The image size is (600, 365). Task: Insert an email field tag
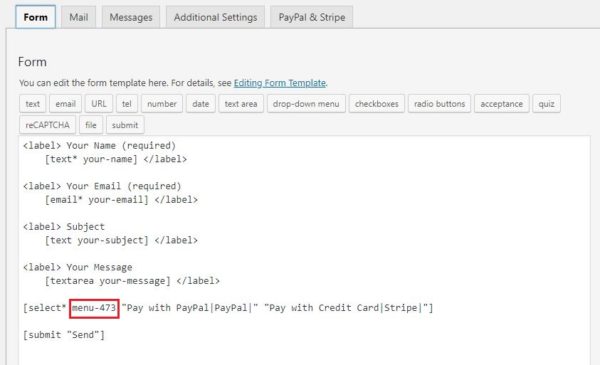[x=65, y=104]
